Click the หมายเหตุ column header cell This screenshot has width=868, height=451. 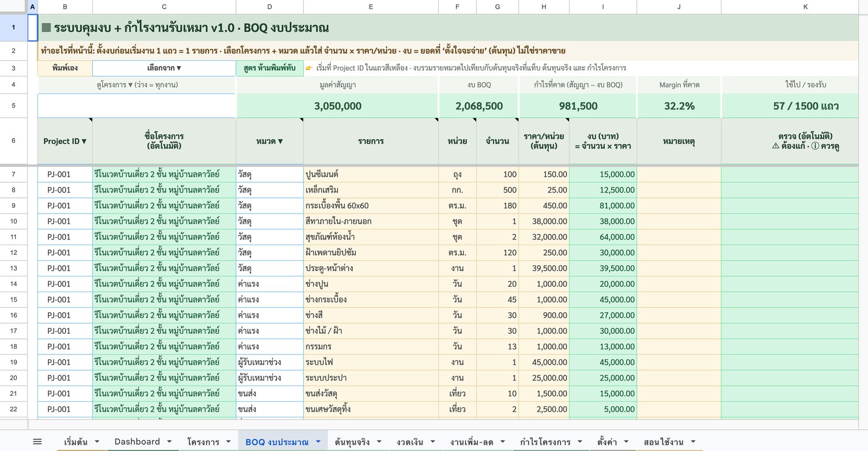click(679, 141)
